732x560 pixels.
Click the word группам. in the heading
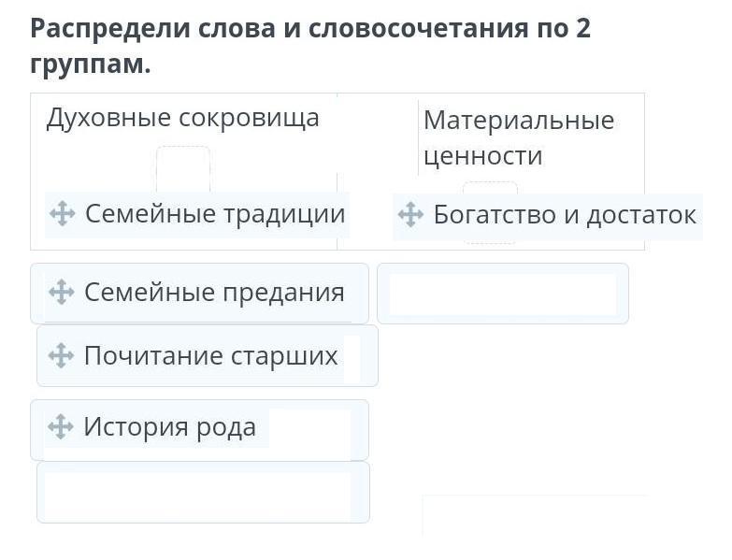click(90, 65)
